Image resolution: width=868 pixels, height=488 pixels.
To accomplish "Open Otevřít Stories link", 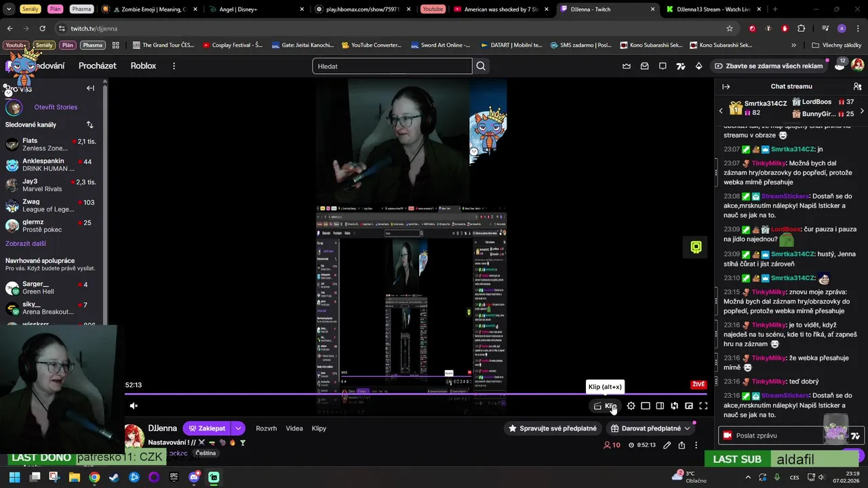I will click(x=56, y=107).
